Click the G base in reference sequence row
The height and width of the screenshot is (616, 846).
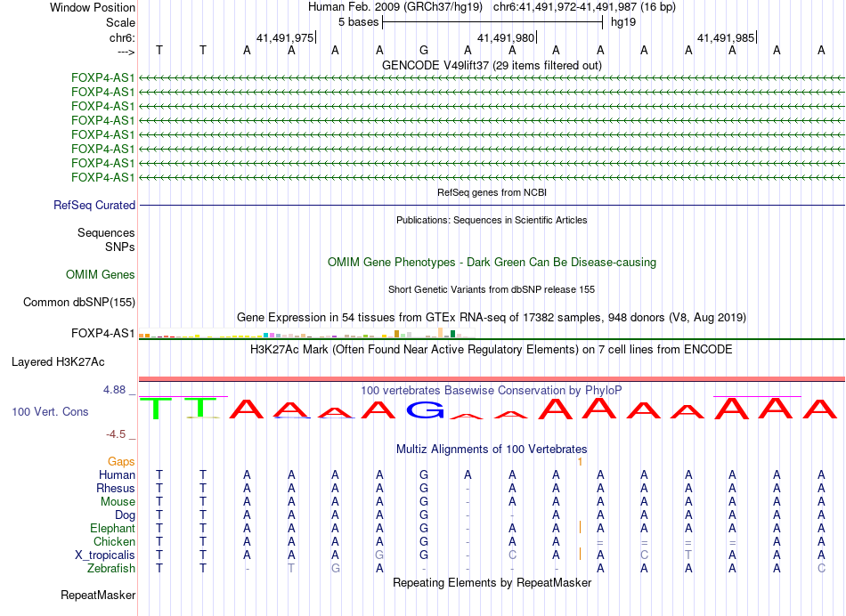point(424,50)
